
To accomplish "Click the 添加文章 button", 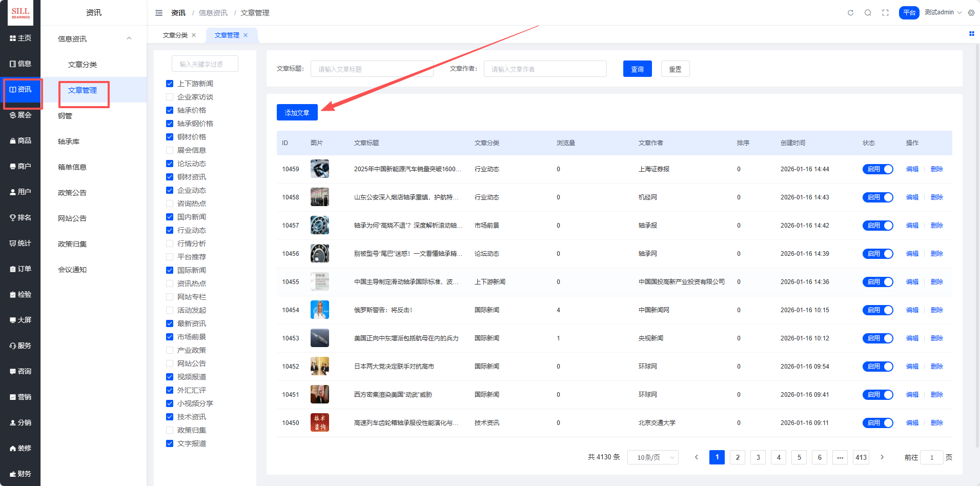I will pos(297,113).
